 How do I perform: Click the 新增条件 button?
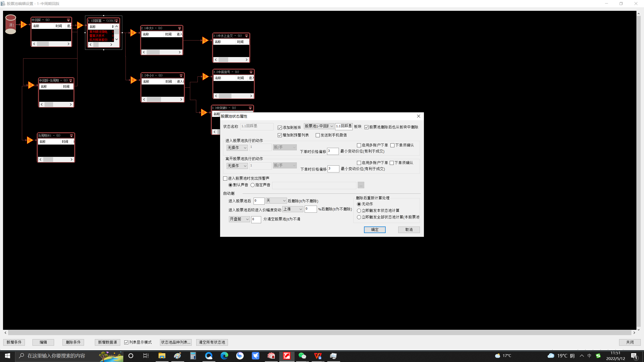14,342
